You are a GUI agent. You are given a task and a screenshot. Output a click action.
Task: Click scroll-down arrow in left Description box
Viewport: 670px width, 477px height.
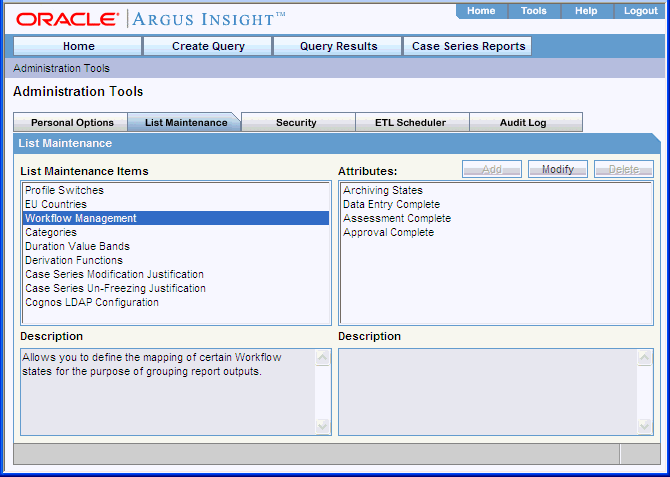(323, 426)
